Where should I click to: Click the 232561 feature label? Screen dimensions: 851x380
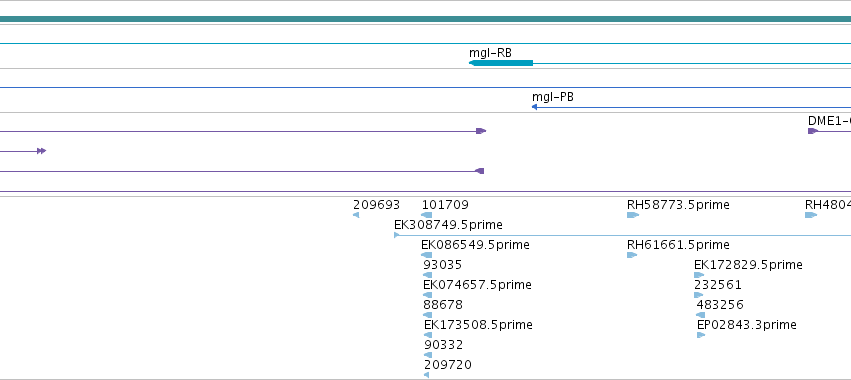click(x=718, y=285)
